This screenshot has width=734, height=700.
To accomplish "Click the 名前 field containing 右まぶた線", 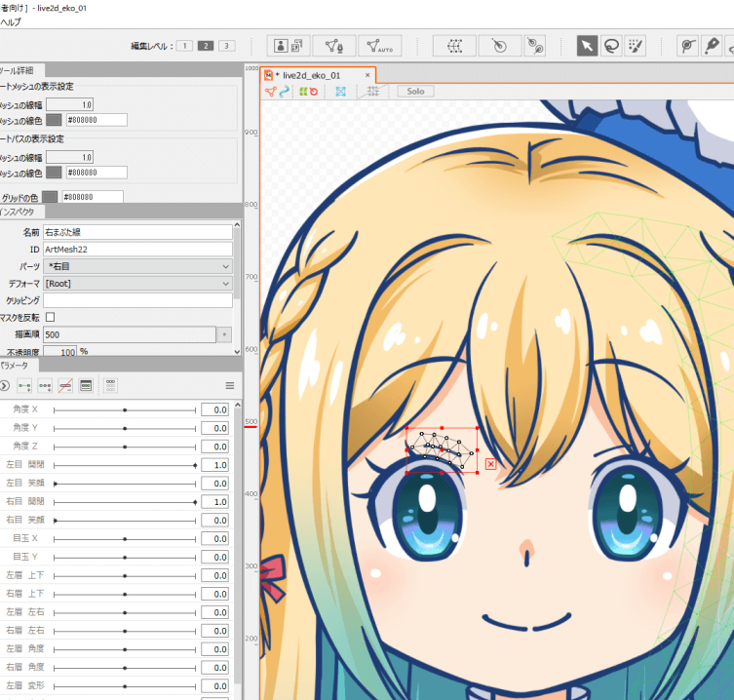I will tap(137, 232).
